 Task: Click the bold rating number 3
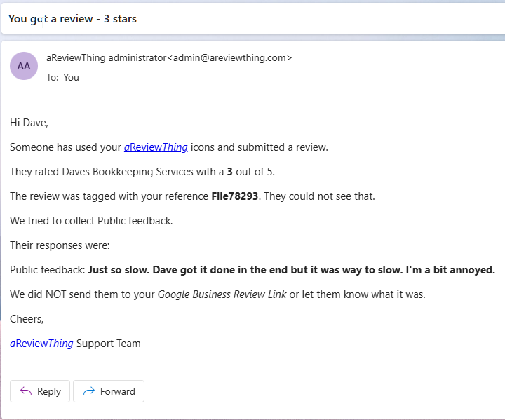coord(229,172)
